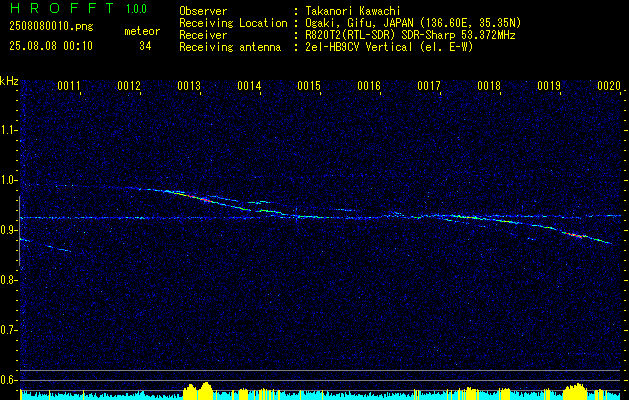The image size is (629, 400).
Task: Click time marker 0012
Action: 129,86
